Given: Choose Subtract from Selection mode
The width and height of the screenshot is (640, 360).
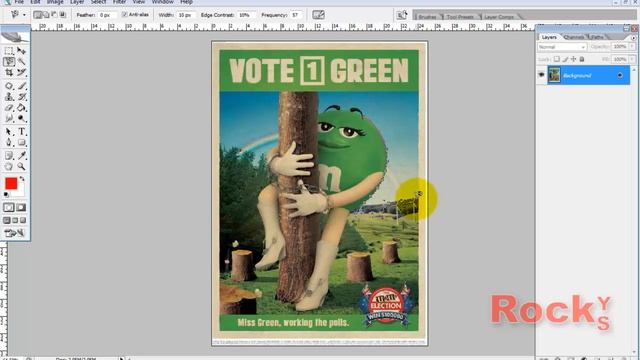Looking at the screenshot, I should [x=54, y=15].
